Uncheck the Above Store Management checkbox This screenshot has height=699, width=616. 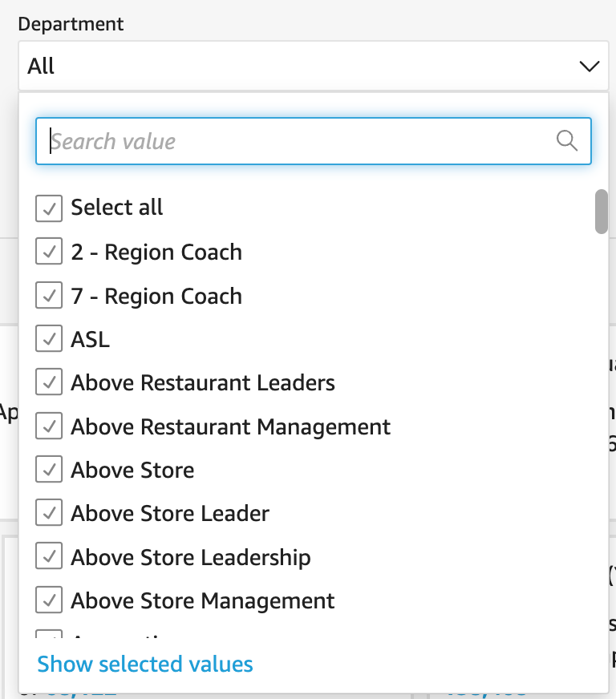point(49,601)
